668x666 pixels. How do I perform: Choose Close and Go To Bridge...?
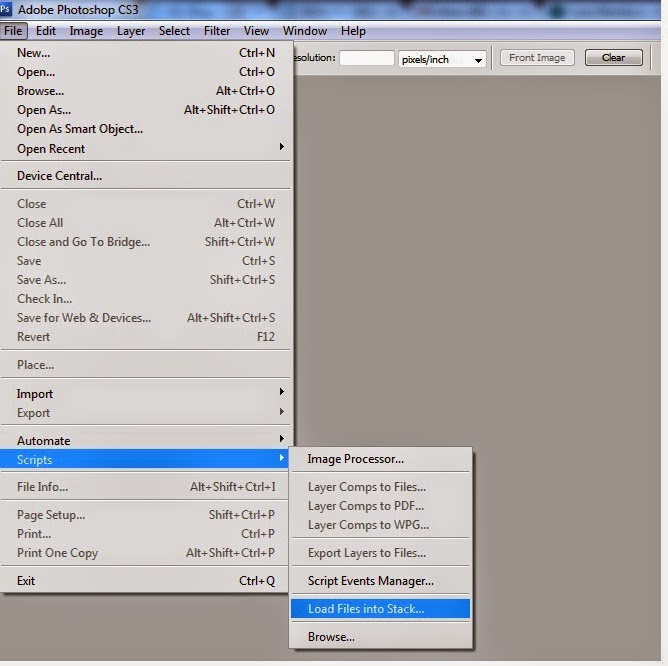coord(146,242)
